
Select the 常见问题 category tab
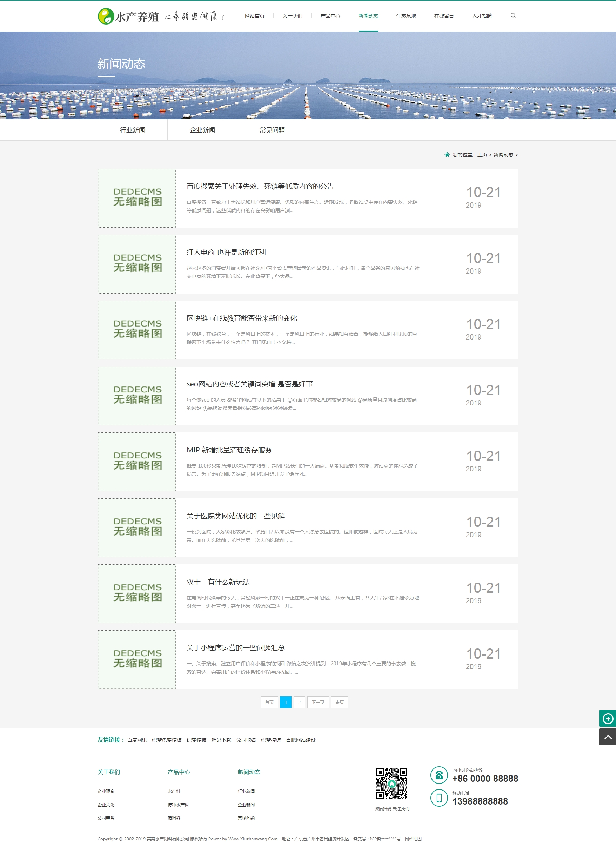click(x=272, y=130)
